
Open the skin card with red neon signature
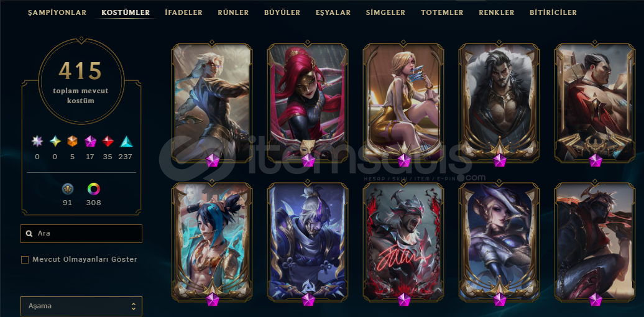coord(403,242)
